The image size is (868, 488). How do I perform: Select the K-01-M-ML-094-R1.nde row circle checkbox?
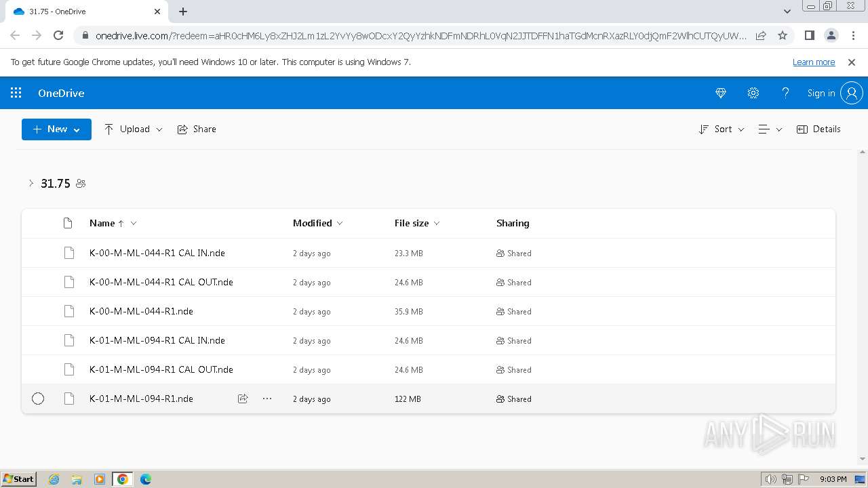(x=38, y=399)
